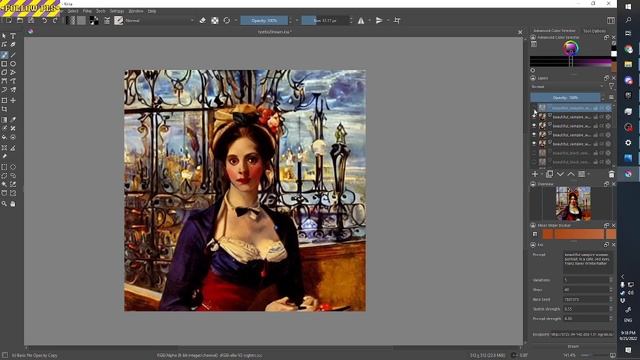Screen dimensions: 640x360
Task: Select the Elliptical Selection tool
Action: tap(13, 167)
